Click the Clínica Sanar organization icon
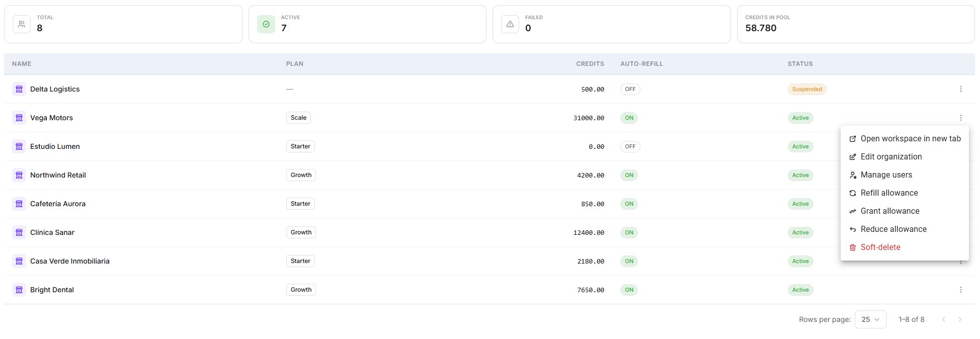Viewport: 980px width, 339px height. point(19,232)
